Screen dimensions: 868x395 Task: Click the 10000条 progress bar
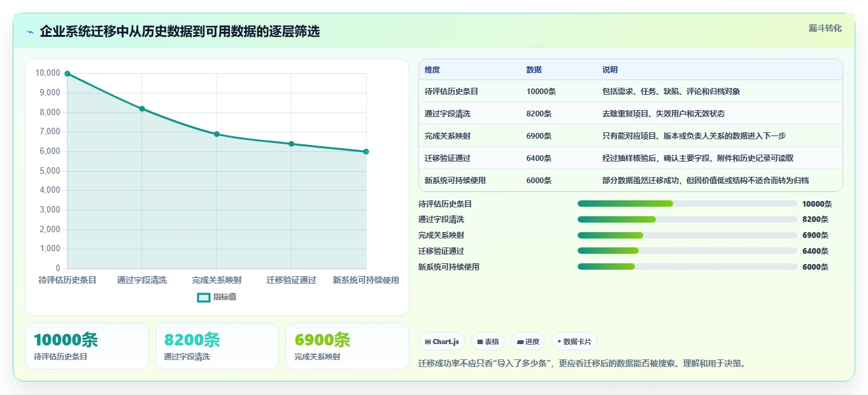click(687, 204)
